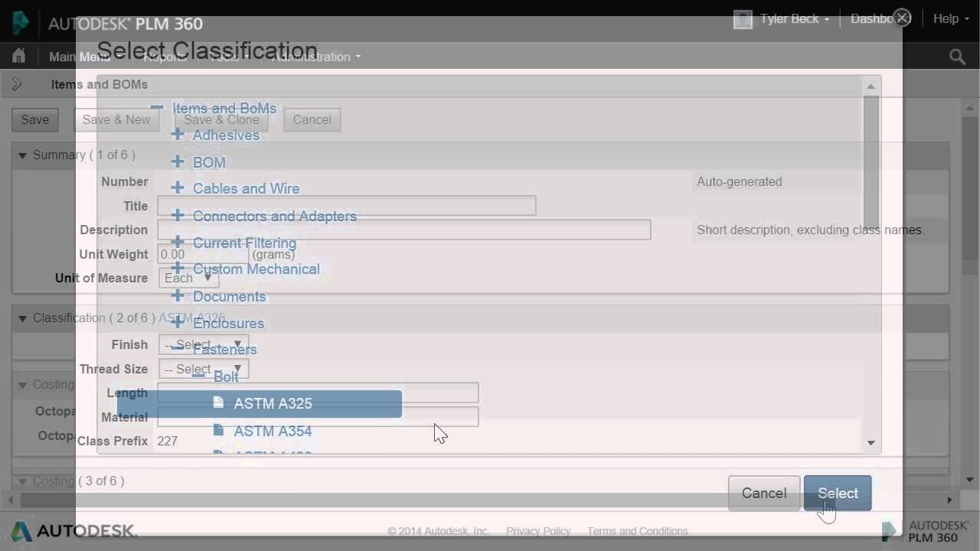Open the Terms and Conditions link
The width and height of the screenshot is (980, 551).
(x=638, y=531)
